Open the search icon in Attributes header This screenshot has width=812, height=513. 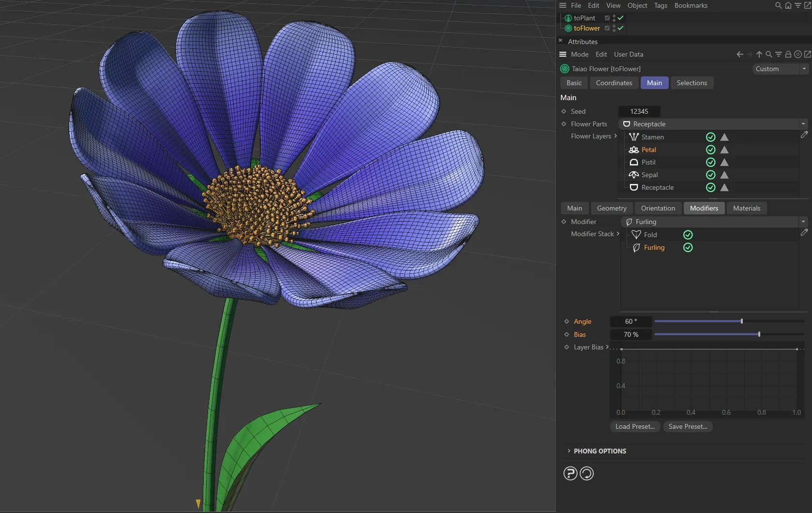click(768, 54)
